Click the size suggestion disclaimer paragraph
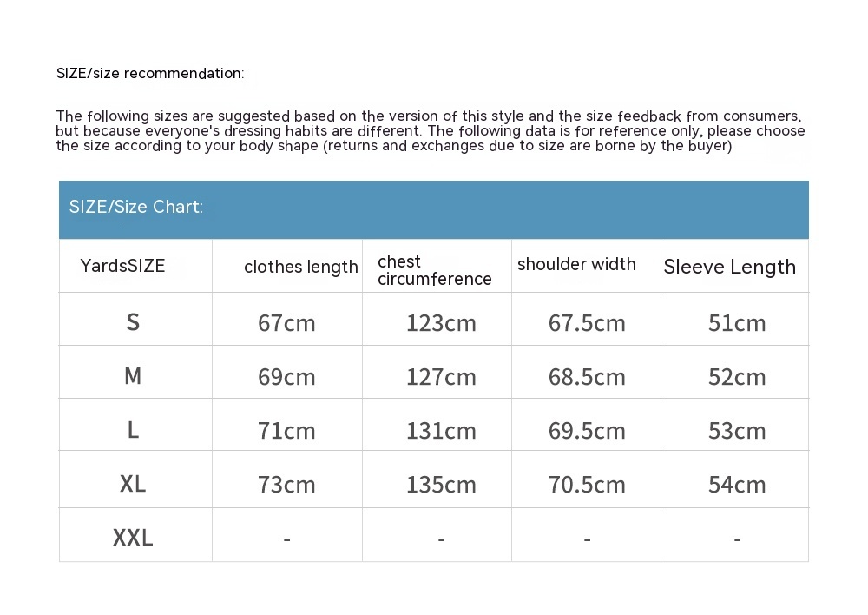868x615 pixels. point(430,131)
